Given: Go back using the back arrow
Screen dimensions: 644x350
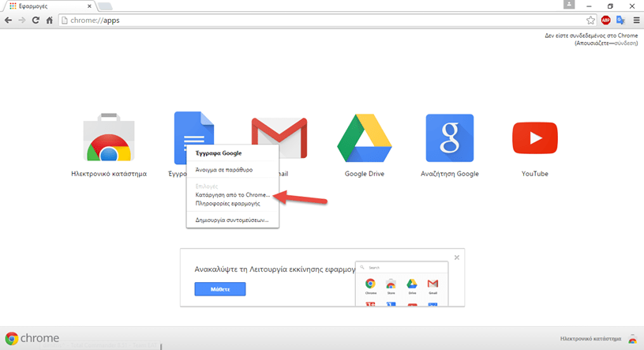Looking at the screenshot, I should point(8,21).
